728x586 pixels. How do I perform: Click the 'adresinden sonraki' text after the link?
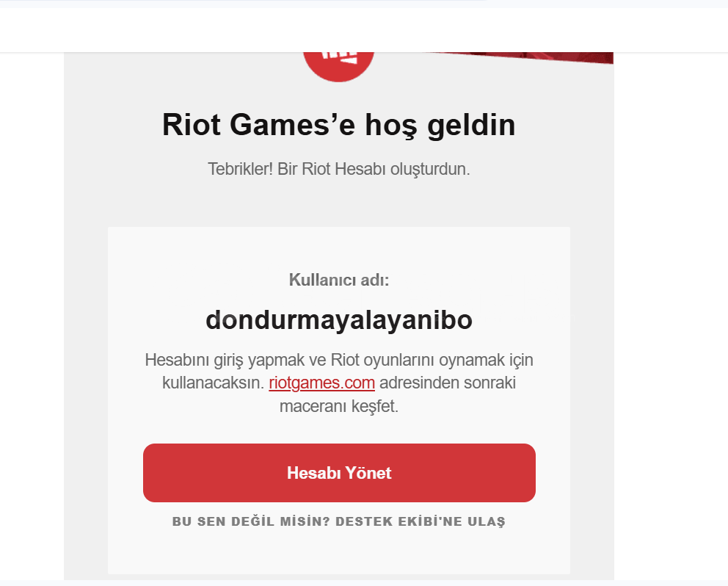[x=448, y=383]
